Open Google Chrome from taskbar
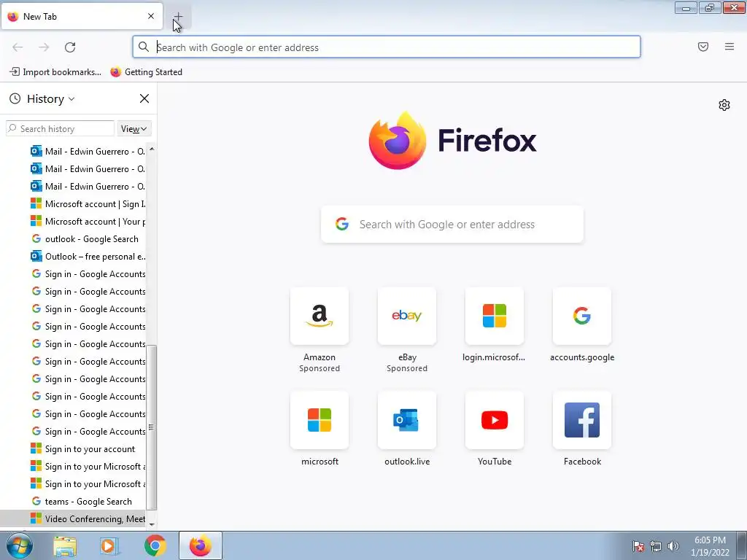 [x=155, y=545]
